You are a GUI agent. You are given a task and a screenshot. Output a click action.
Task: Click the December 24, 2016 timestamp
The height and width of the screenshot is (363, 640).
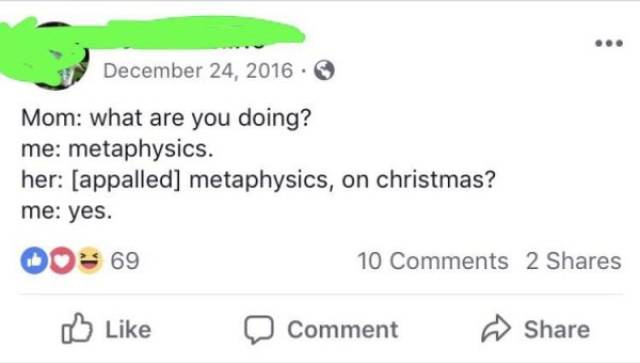pos(198,71)
